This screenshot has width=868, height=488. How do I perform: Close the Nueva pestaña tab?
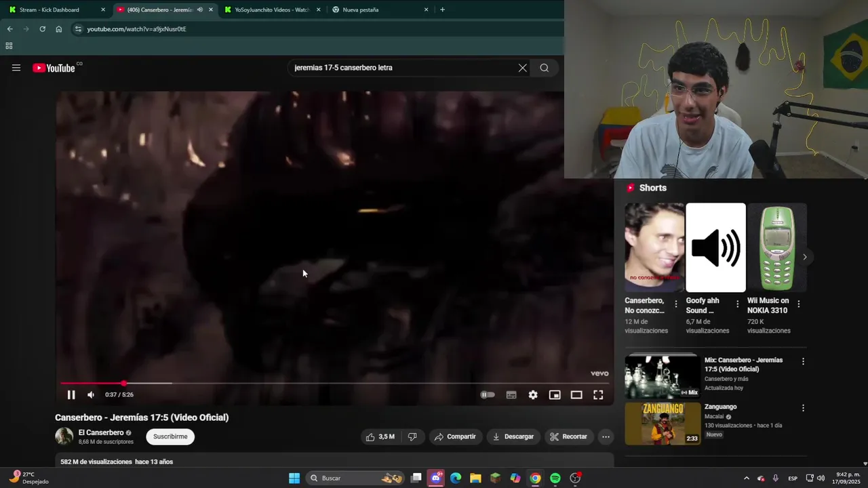(x=426, y=9)
